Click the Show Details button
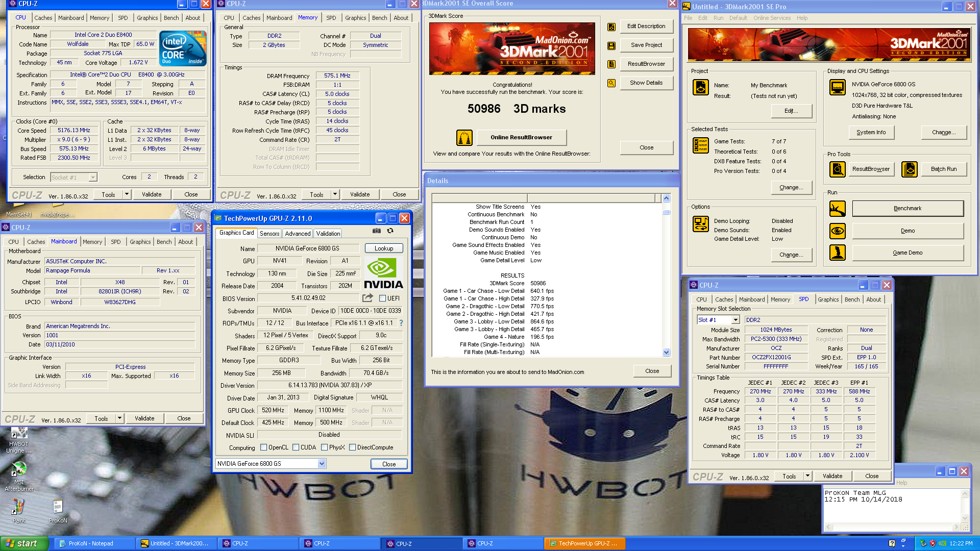This screenshot has height=551, width=980. (x=646, y=83)
